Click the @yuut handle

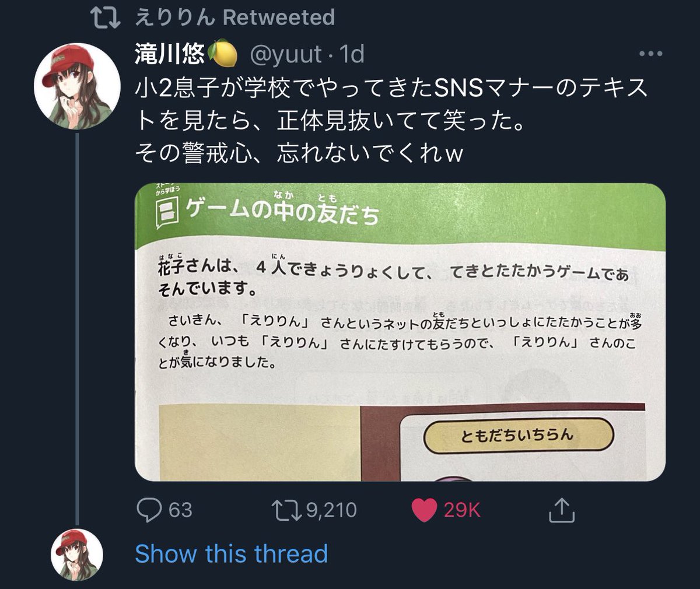tap(286, 54)
